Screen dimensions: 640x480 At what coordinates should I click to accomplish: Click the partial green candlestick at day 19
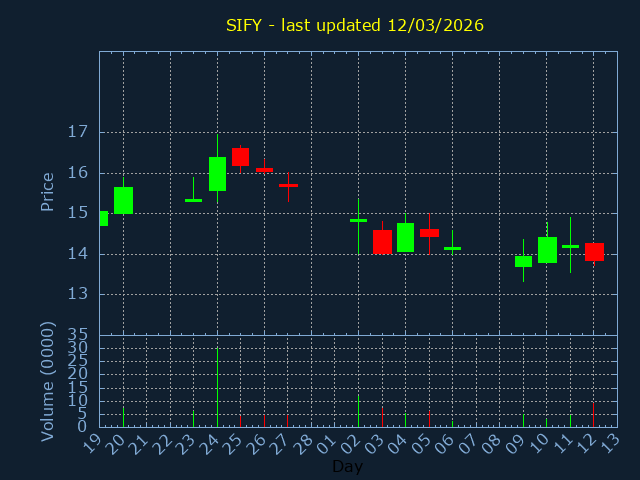click(104, 218)
